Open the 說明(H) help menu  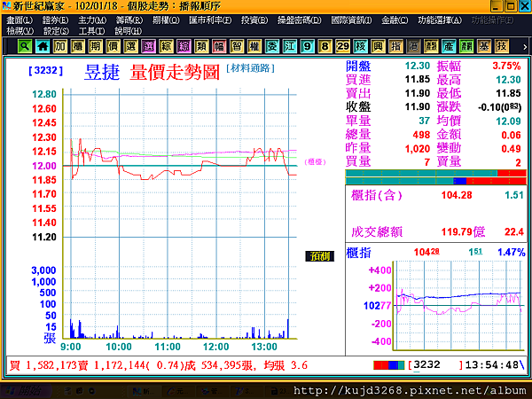point(128,31)
